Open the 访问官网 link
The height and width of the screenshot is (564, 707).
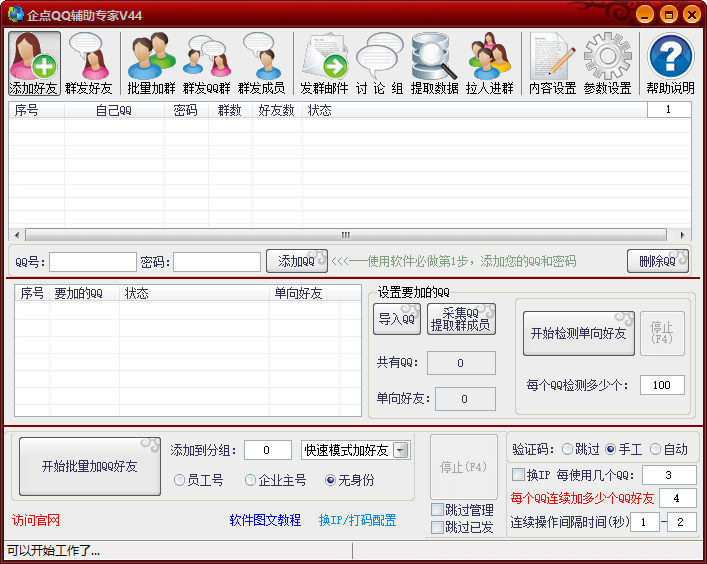pos(36,520)
